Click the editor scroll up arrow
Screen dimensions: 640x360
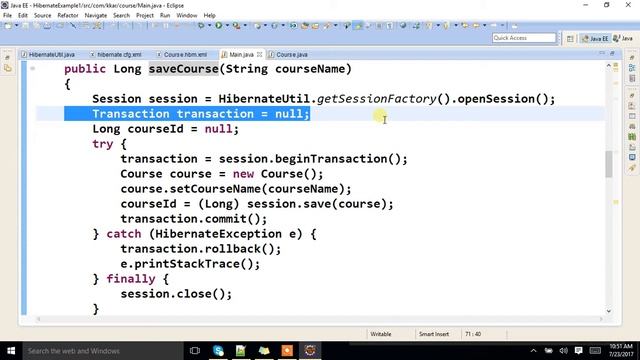pyautogui.click(x=609, y=65)
